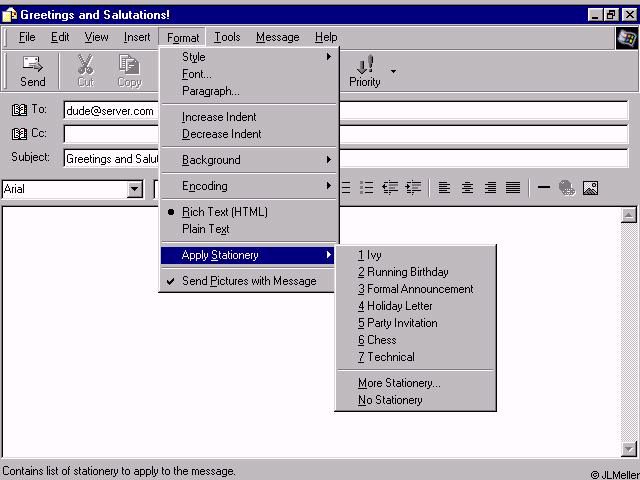The image size is (640, 480).
Task: Apply the 7 Technical stationery
Action: 416,357
